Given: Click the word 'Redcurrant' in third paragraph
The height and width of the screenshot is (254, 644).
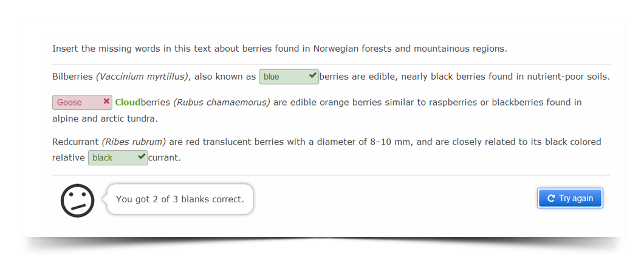Looking at the screenshot, I should [75, 142].
